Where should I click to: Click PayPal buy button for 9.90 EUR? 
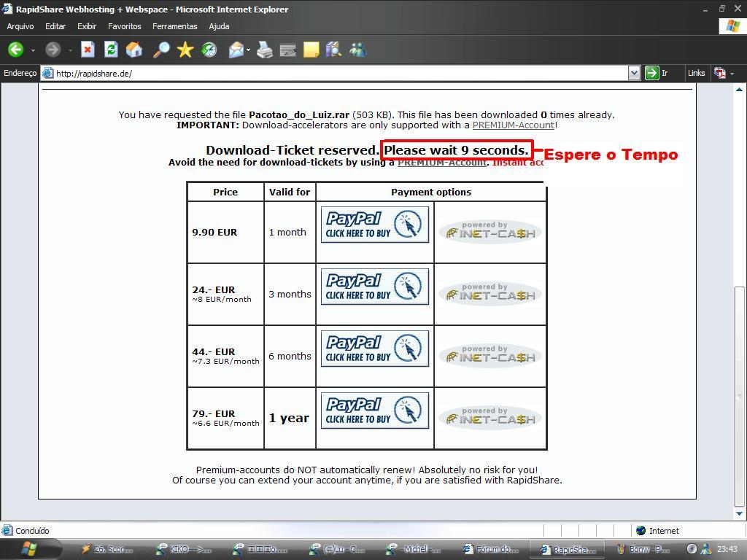click(375, 225)
